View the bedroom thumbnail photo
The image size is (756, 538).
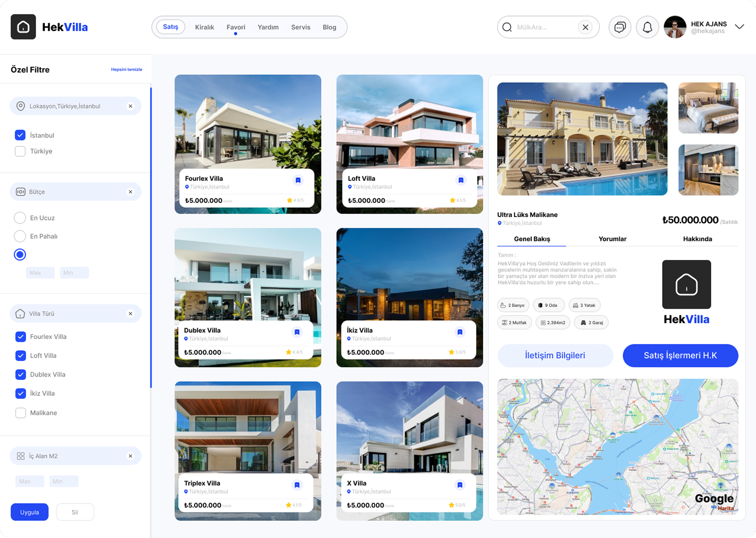coord(708,108)
